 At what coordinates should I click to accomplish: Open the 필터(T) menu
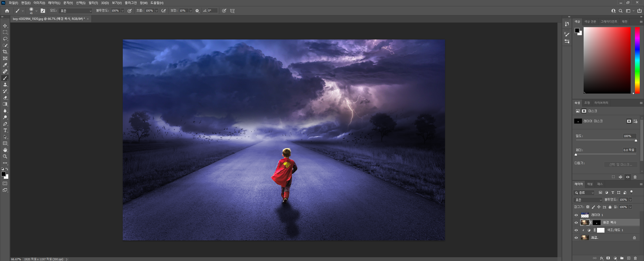tap(93, 3)
